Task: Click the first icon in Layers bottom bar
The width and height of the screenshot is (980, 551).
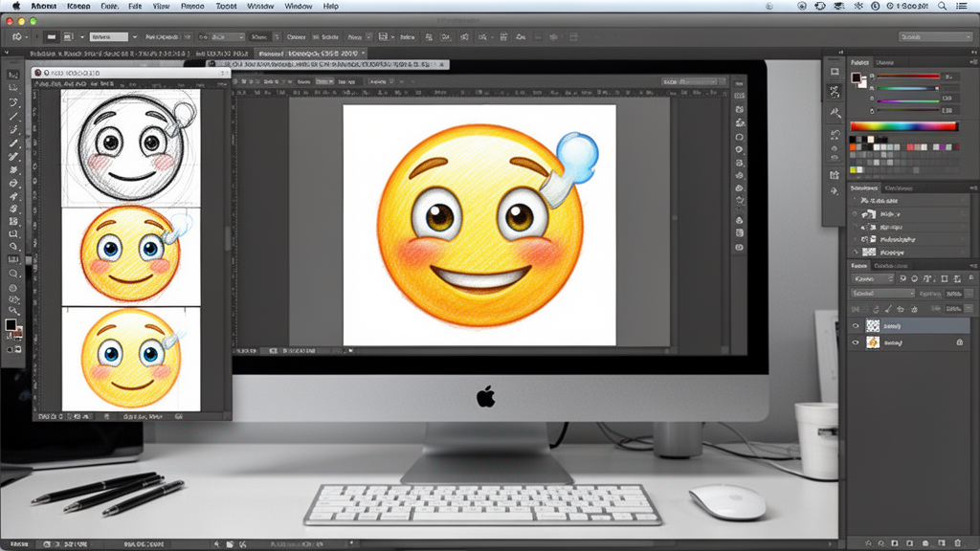Action: tap(868, 543)
